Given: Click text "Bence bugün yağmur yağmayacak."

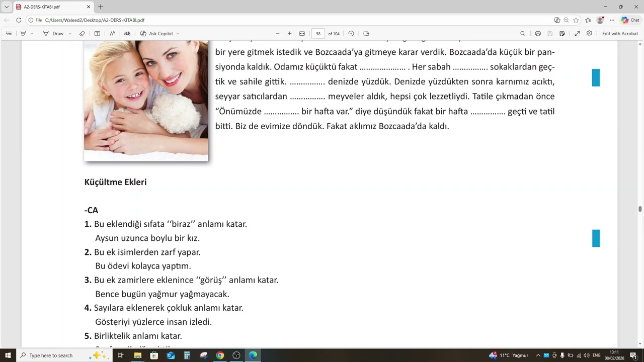Looking at the screenshot, I should pos(162,294).
